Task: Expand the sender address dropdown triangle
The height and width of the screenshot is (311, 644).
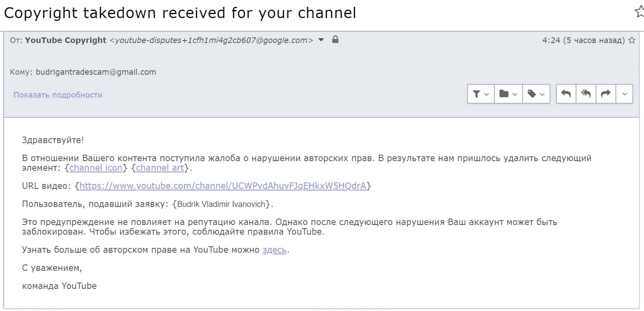Action: (x=321, y=40)
